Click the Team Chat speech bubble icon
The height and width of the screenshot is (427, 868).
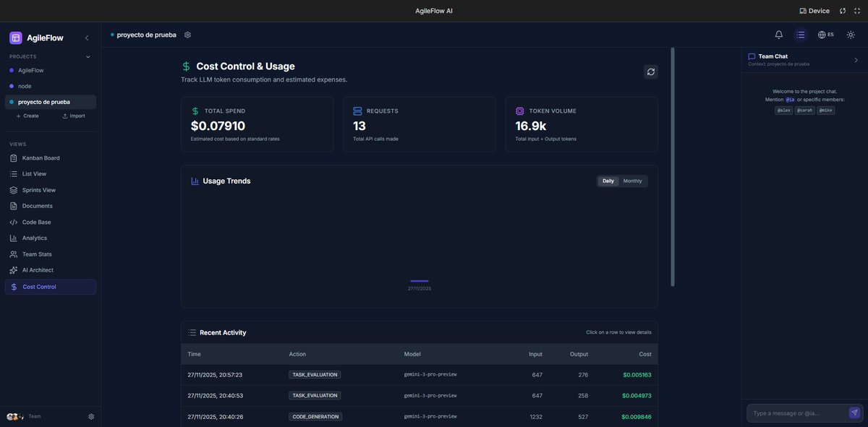click(752, 56)
